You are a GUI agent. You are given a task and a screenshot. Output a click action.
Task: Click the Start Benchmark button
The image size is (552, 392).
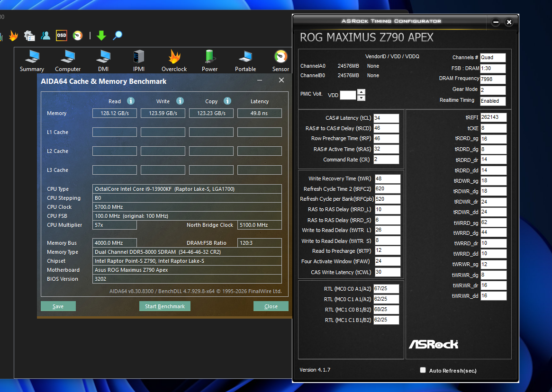[x=165, y=306]
